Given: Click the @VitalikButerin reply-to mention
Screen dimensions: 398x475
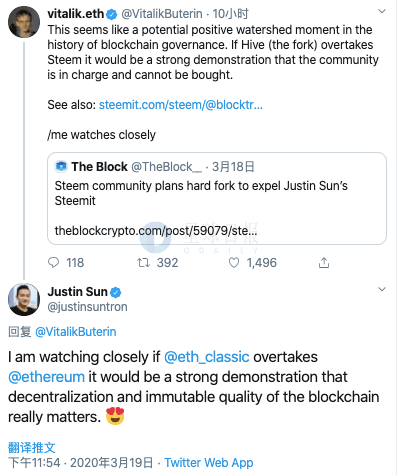Looking at the screenshot, I should point(76,332).
